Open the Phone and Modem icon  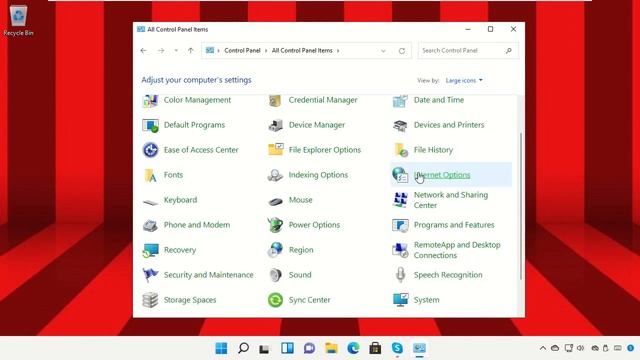click(150, 225)
